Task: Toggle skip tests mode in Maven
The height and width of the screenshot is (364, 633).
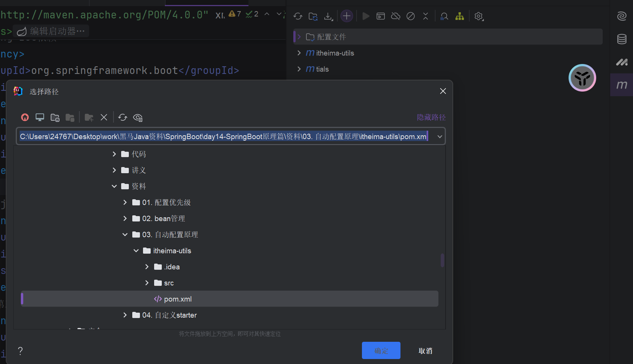Action: 411,16
